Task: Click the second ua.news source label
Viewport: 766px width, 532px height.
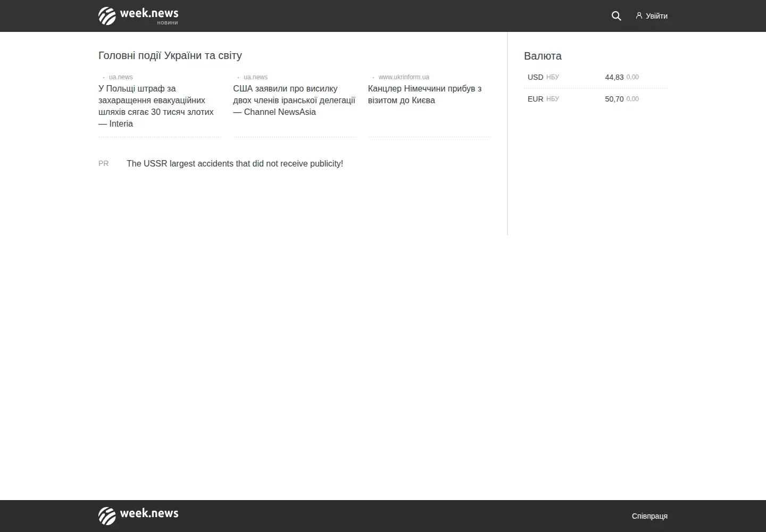Action: pyautogui.click(x=255, y=77)
